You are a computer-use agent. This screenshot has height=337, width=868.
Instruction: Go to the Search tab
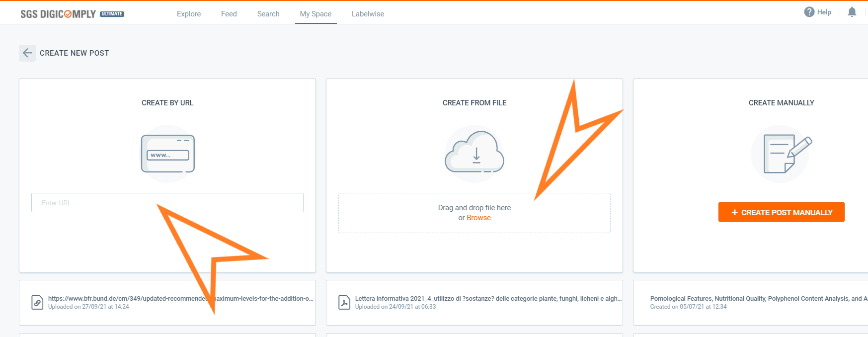(268, 14)
